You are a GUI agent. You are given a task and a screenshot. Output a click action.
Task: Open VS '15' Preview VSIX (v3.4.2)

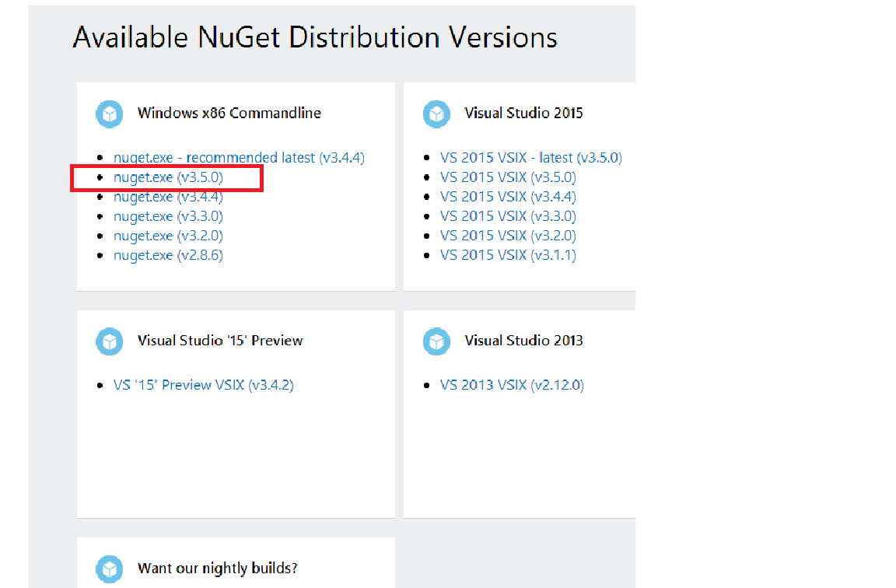click(204, 385)
